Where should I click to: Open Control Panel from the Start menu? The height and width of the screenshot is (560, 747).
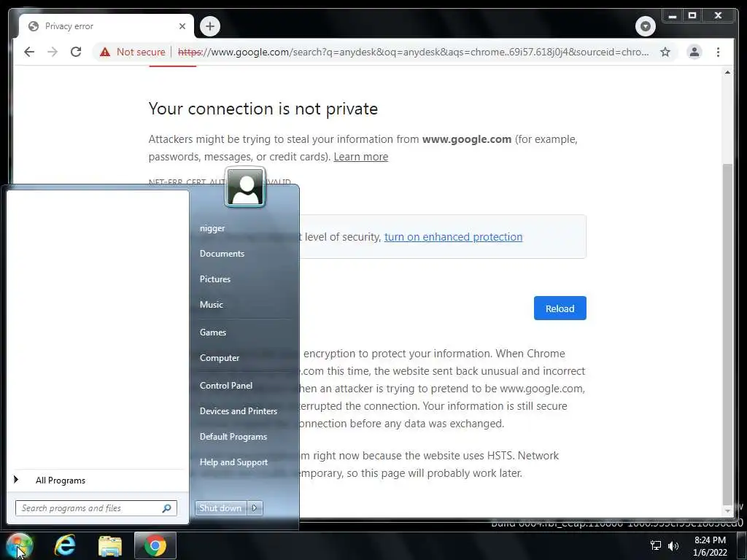point(226,385)
